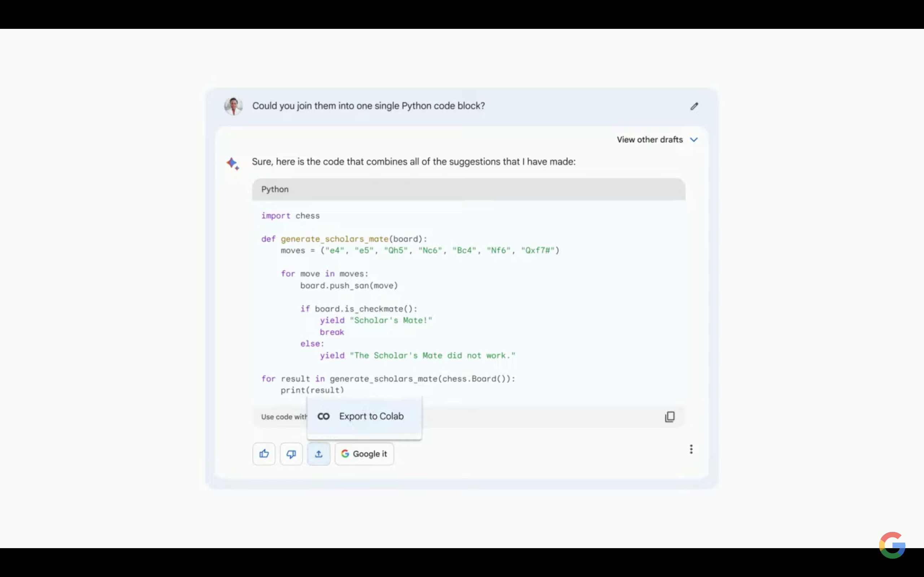The width and height of the screenshot is (924, 577).
Task: Copy code using the copy icon
Action: click(670, 417)
